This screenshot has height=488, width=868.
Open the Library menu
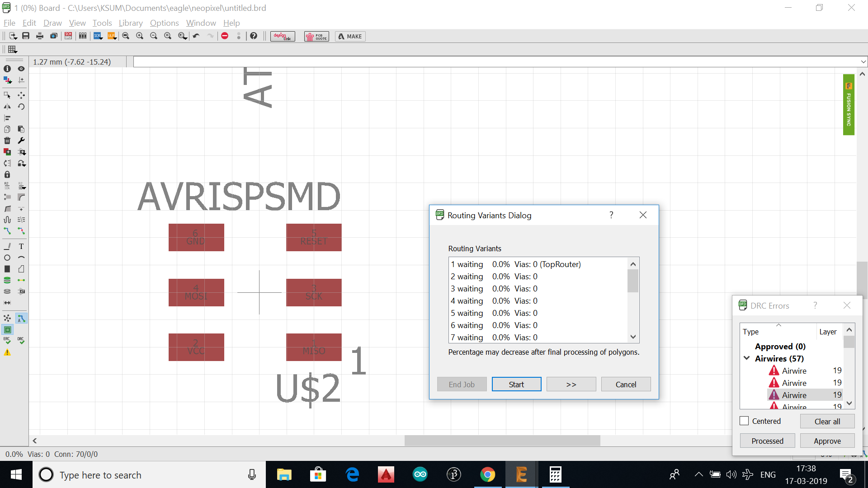coord(131,23)
